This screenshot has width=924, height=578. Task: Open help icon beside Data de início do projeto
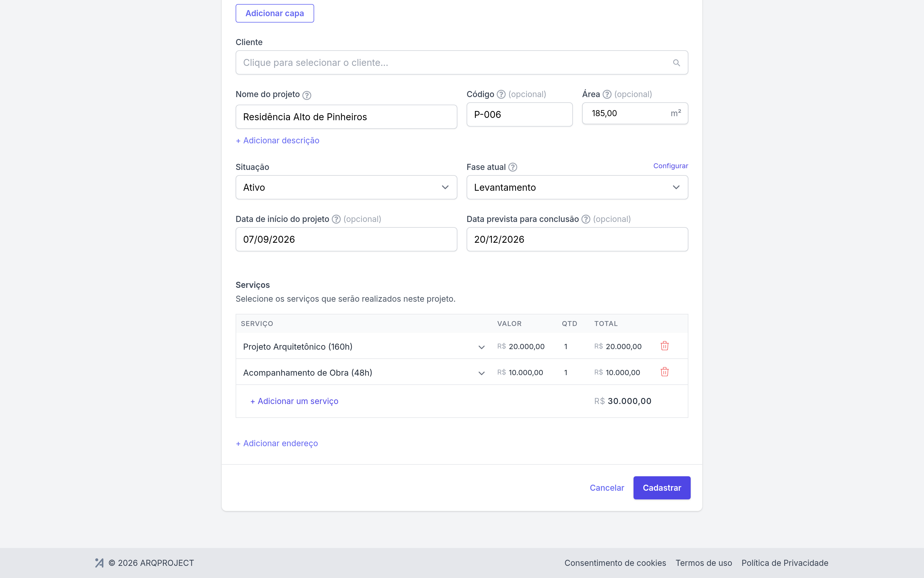336,219
